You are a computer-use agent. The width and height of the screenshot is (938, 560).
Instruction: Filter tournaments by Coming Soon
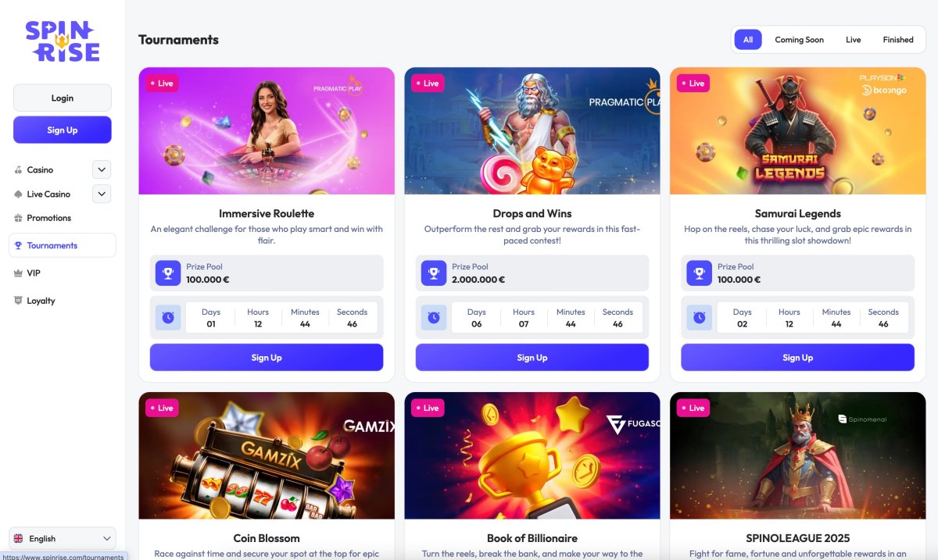[799, 40]
